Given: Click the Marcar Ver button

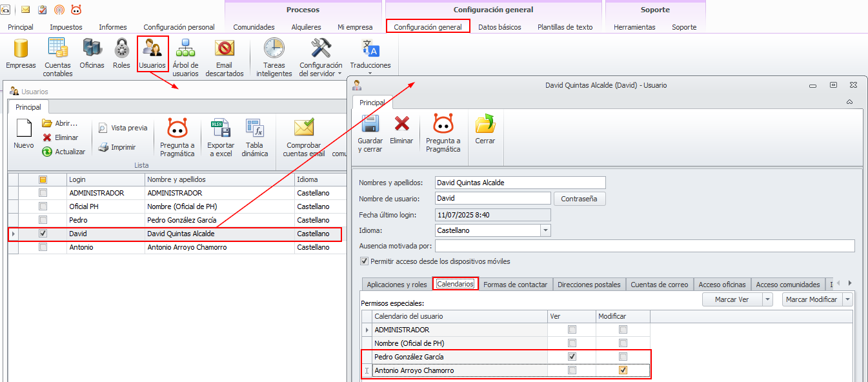Looking at the screenshot, I should [732, 299].
